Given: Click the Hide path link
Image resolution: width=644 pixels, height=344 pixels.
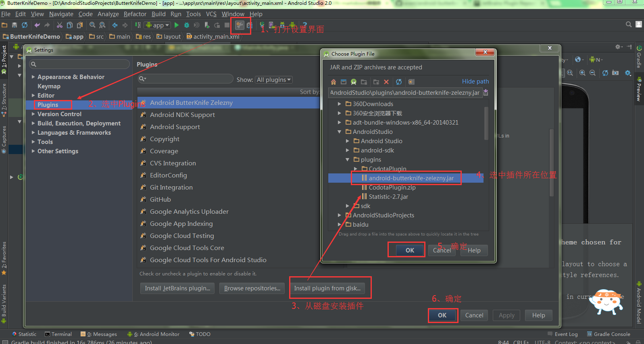Looking at the screenshot, I should click(475, 81).
